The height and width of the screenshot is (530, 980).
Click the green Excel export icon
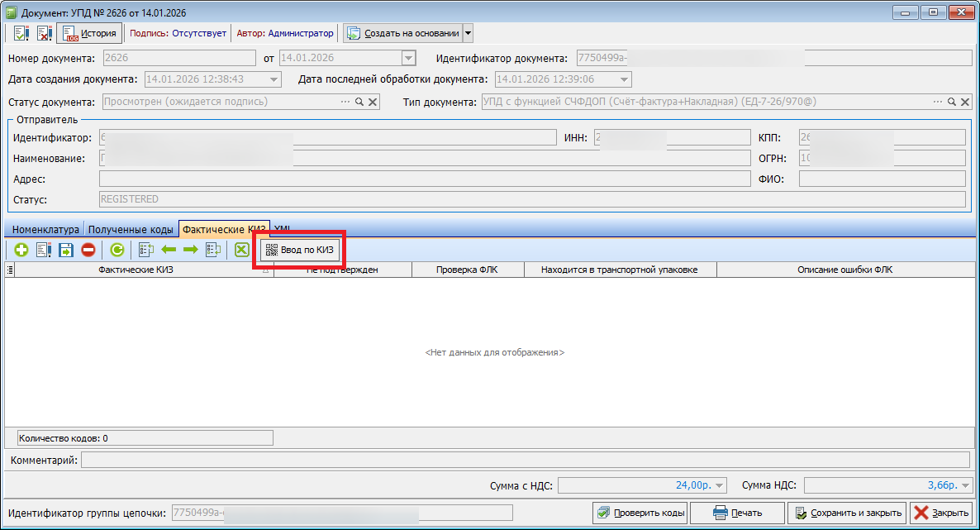[x=241, y=250]
